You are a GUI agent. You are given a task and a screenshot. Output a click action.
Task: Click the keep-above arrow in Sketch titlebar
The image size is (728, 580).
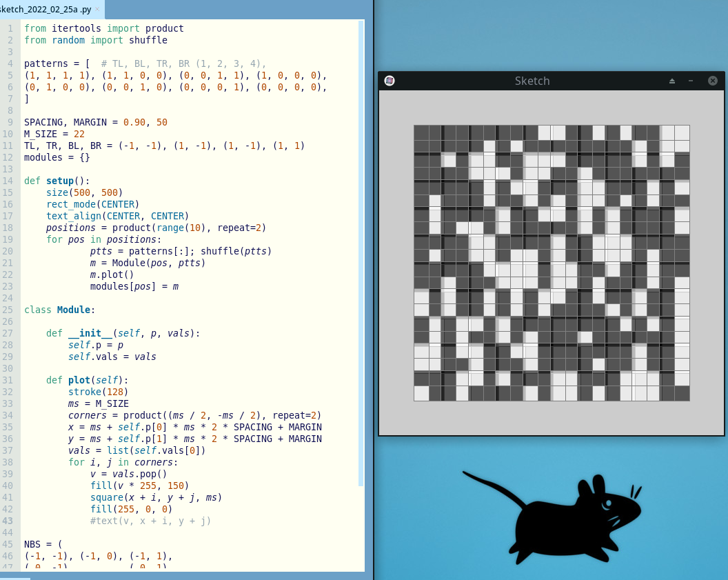[672, 81]
